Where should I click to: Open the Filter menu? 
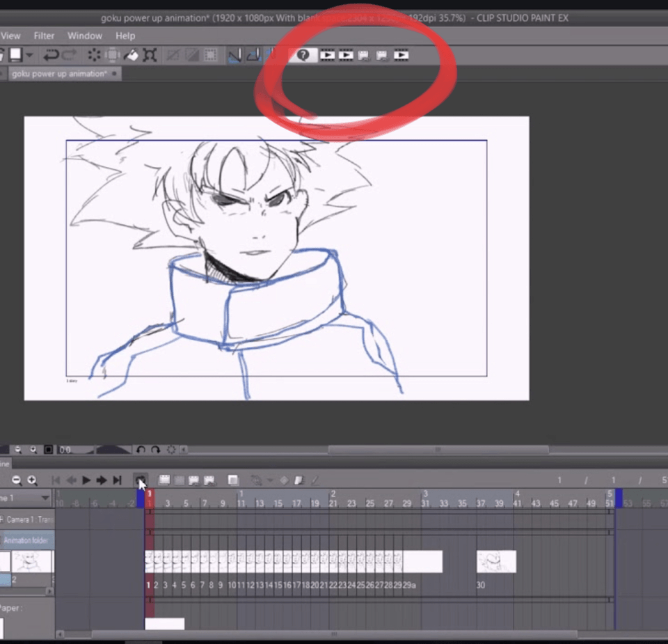click(44, 36)
